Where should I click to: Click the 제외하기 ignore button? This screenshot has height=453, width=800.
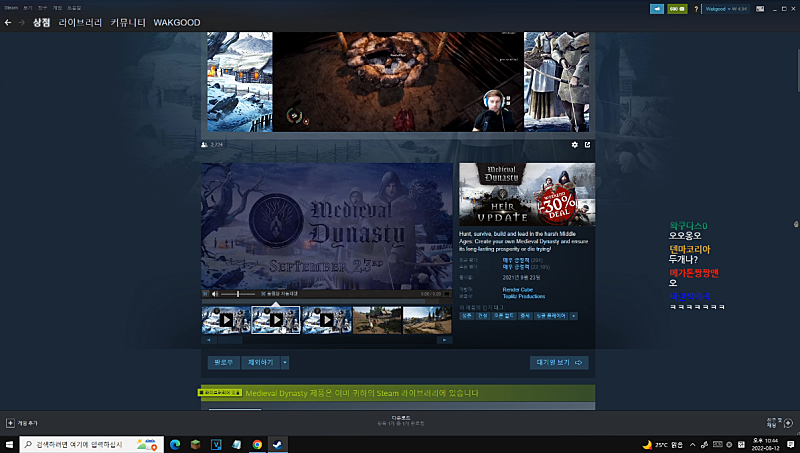[x=260, y=363]
